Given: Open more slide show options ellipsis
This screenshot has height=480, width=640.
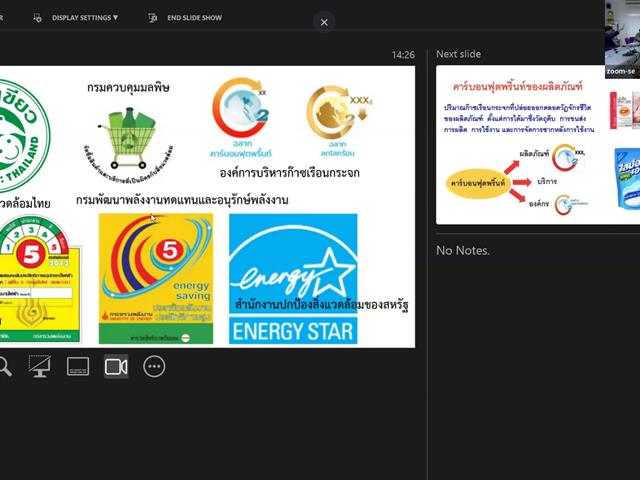Looking at the screenshot, I should [x=154, y=366].
